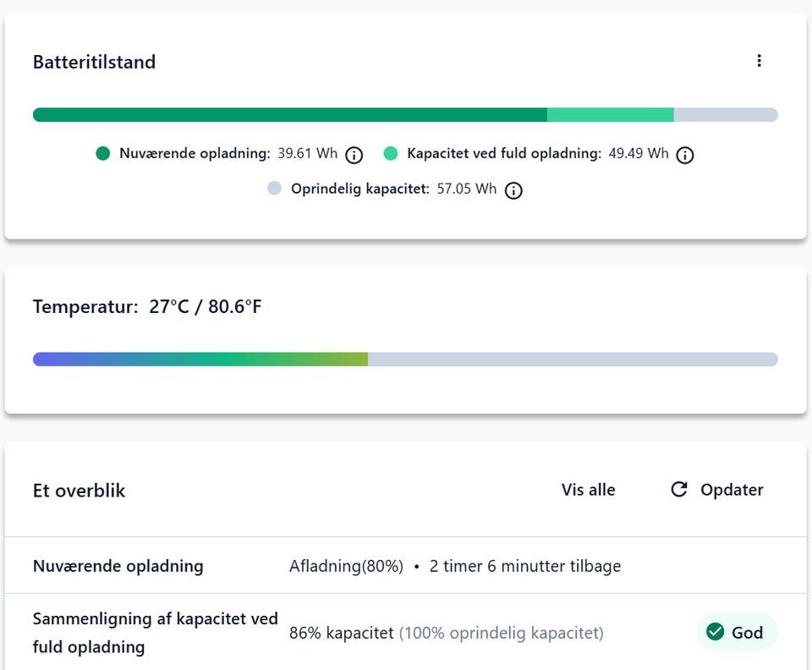The height and width of the screenshot is (670, 812).
Task: Click the Batteritilstand heading
Action: 94,62
